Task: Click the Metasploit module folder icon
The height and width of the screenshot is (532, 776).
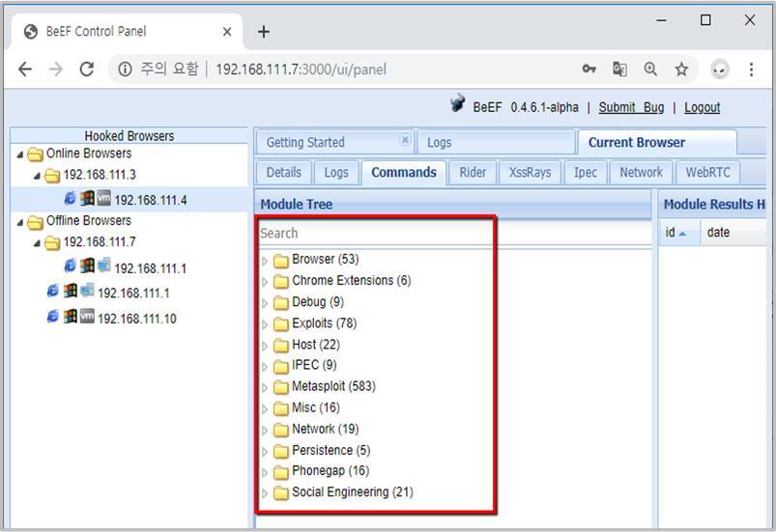Action: pos(281,387)
